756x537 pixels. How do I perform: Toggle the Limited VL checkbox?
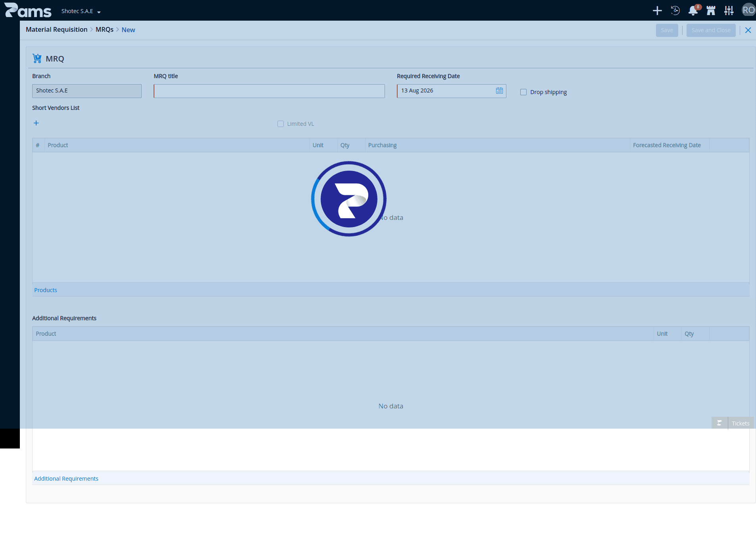coord(281,124)
